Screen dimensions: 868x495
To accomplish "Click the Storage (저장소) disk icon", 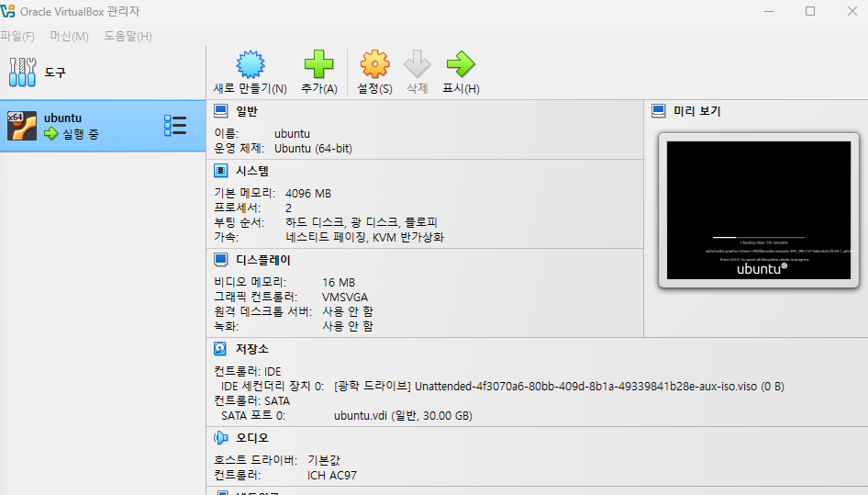I will point(220,349).
